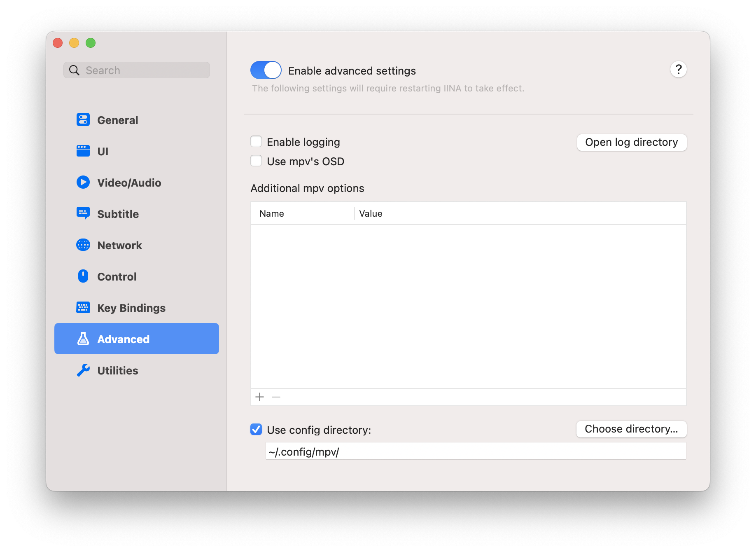Disable advanced settings toggle
The height and width of the screenshot is (552, 756).
266,70
